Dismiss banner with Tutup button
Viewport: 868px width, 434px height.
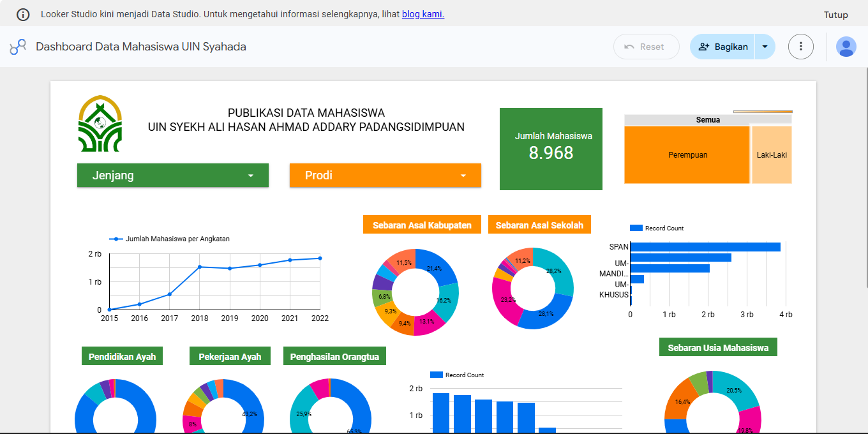click(x=836, y=15)
